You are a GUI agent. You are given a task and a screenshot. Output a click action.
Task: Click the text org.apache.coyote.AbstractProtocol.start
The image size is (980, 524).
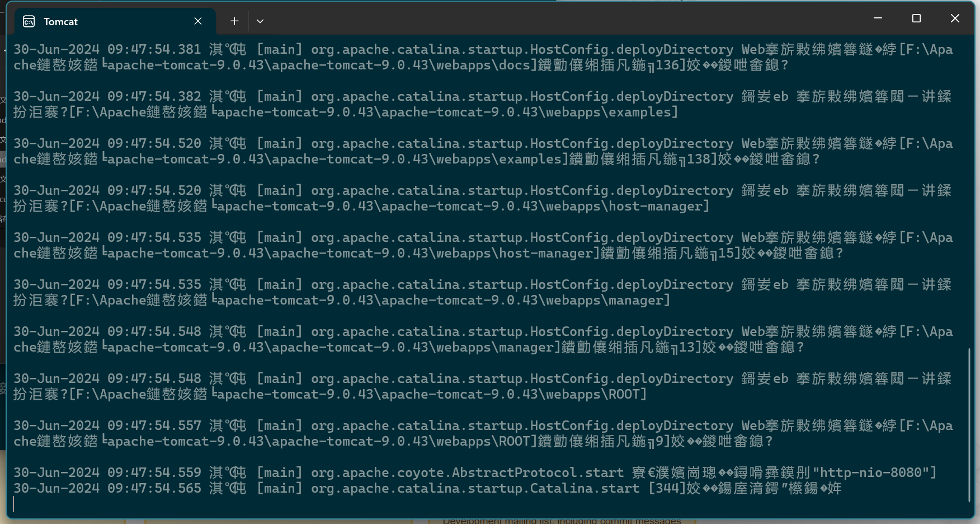click(467, 472)
